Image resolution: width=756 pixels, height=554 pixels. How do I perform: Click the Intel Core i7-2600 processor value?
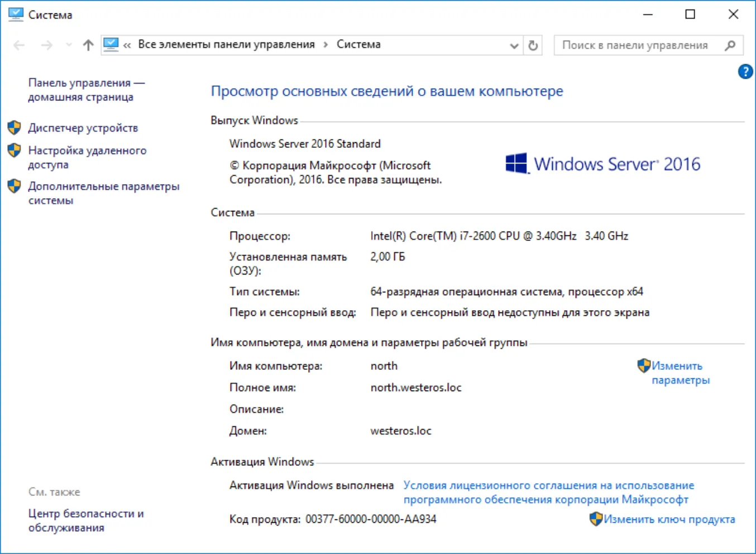pyautogui.click(x=499, y=236)
